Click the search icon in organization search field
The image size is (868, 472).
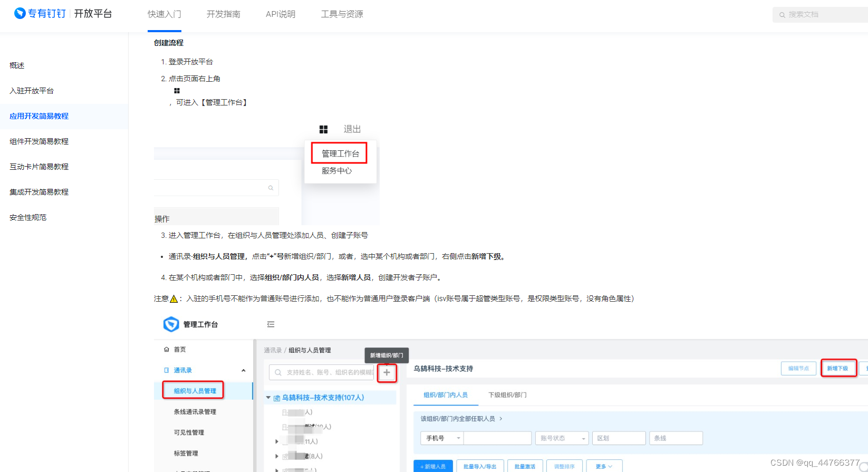[x=278, y=372]
